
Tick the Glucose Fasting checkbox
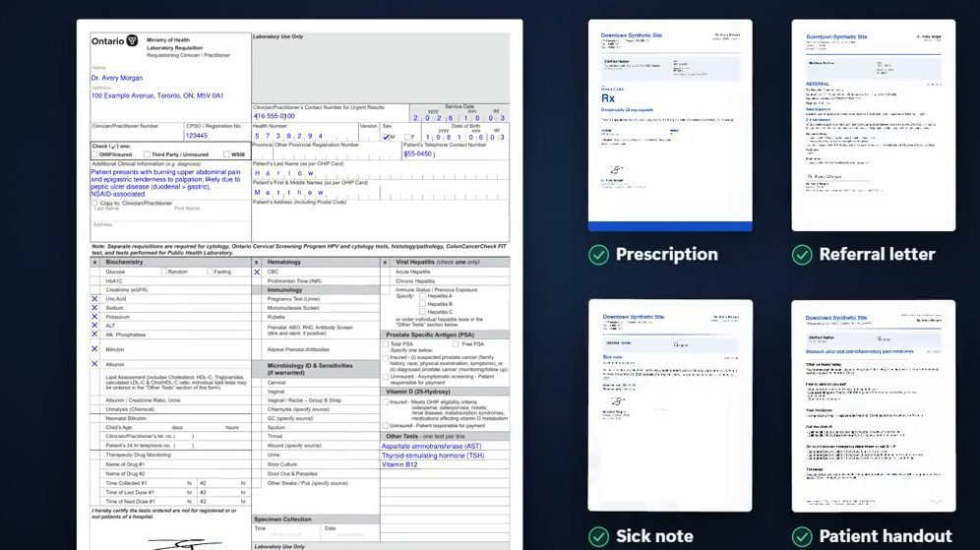tap(210, 272)
